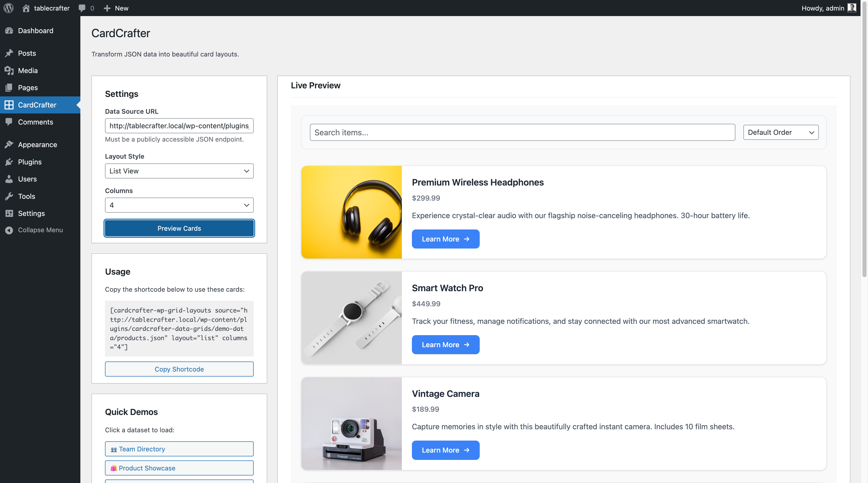Click the comments bubble icon in admin bar
868x483 pixels.
pos(82,8)
